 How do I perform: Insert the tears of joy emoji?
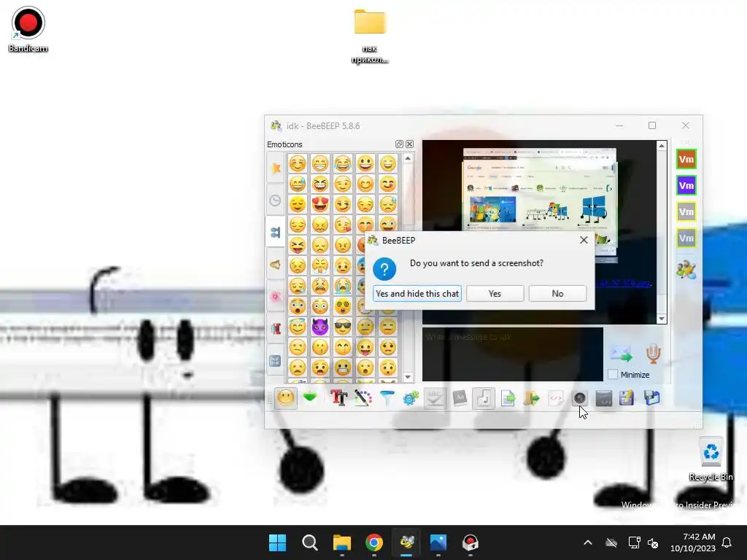pos(343,163)
